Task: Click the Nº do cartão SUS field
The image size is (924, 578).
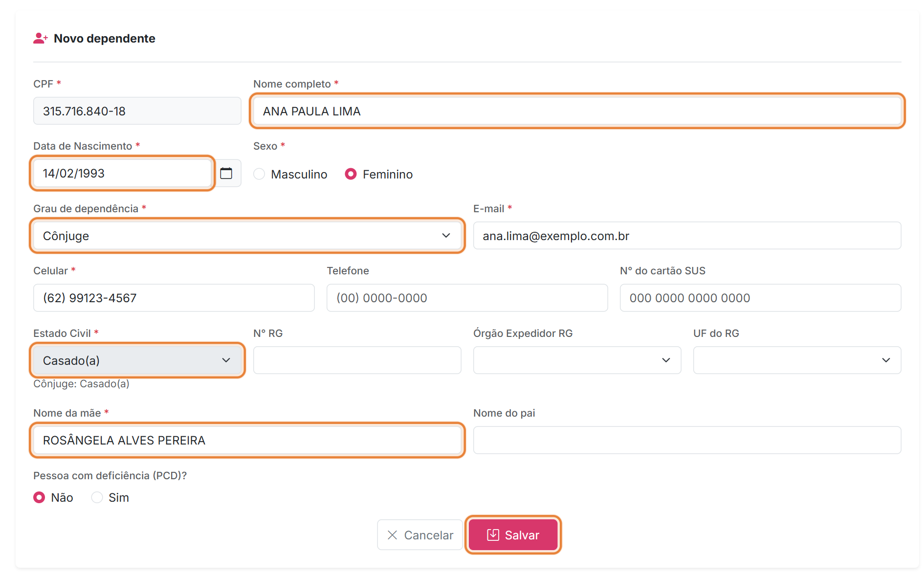Action: (761, 298)
